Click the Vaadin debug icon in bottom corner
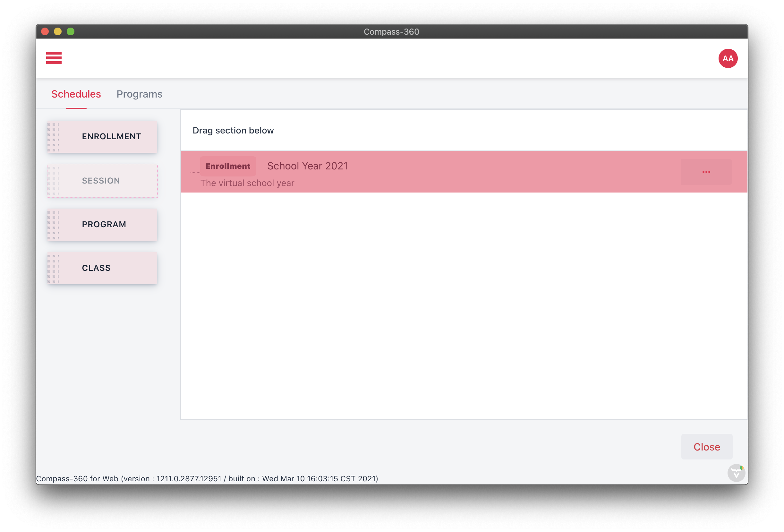Image resolution: width=784 pixels, height=532 pixels. (736, 473)
